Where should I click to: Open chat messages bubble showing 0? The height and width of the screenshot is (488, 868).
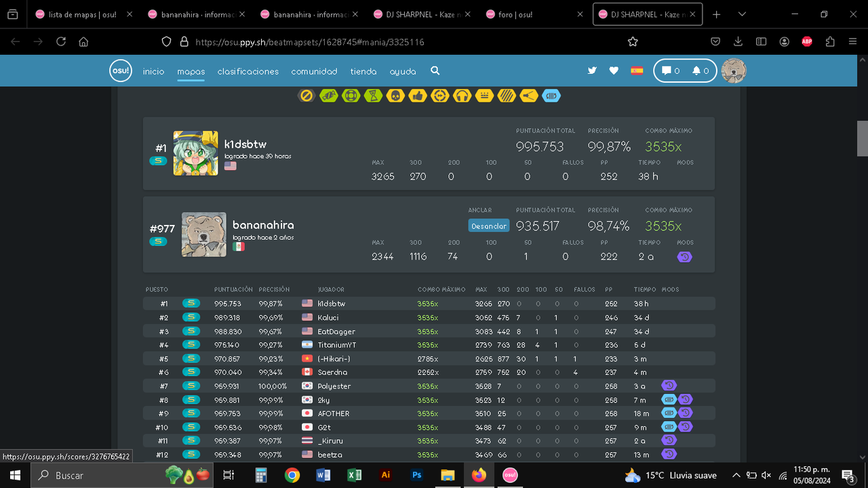[671, 70]
